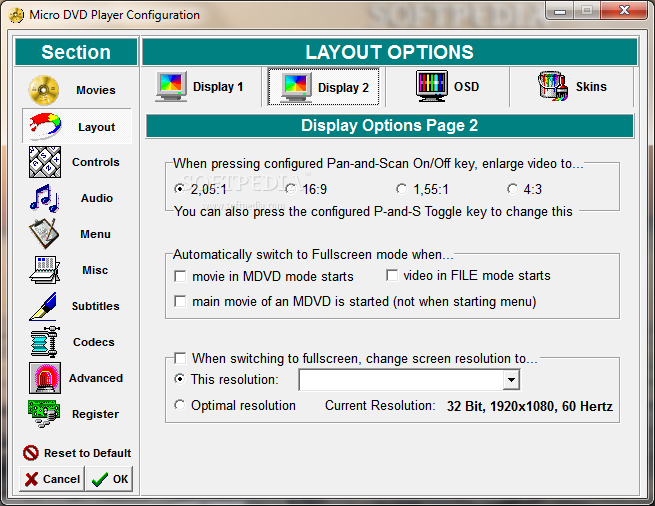Enable fullscreen when video in FILE mode starts
Screen dimensions: 655x506
(392, 275)
